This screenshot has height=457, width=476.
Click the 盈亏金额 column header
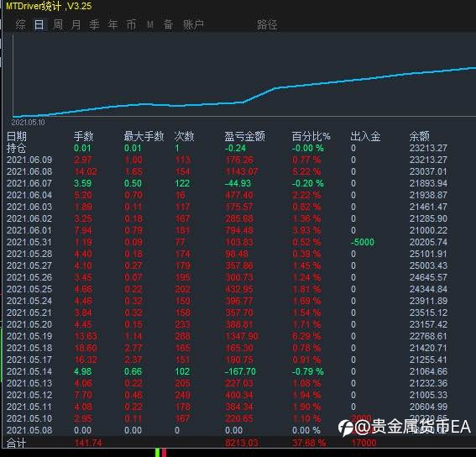[x=244, y=136]
